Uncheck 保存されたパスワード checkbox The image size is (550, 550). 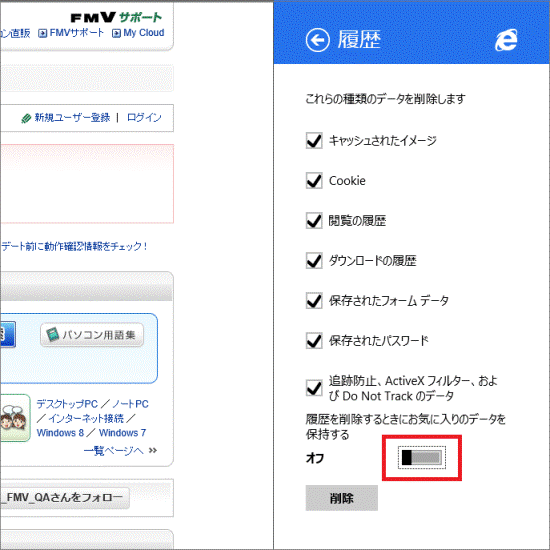pyautogui.click(x=314, y=341)
